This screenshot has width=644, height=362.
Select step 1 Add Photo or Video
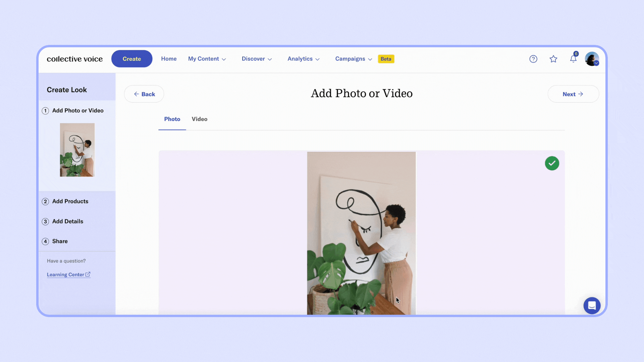point(73,111)
